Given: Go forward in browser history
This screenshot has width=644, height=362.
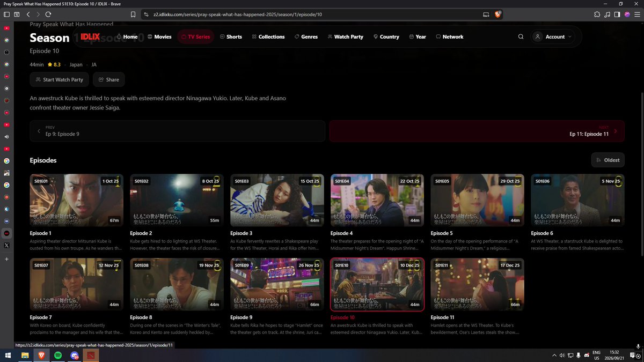Looking at the screenshot, I should (x=38, y=14).
